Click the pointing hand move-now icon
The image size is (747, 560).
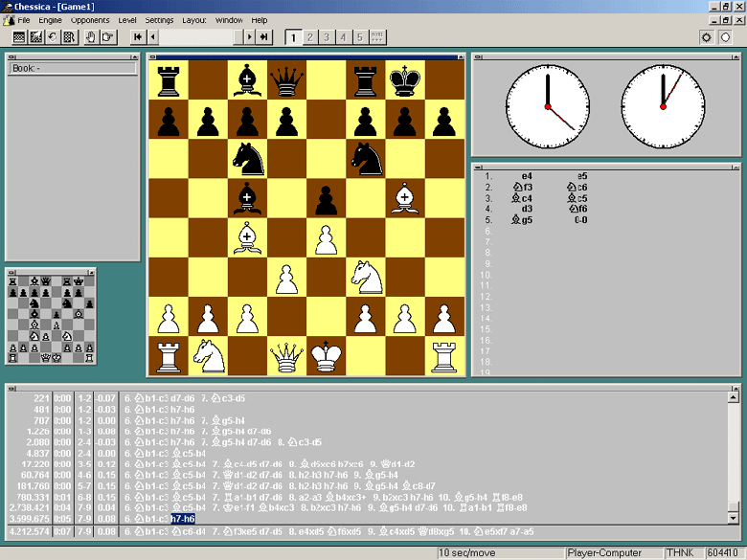click(107, 37)
